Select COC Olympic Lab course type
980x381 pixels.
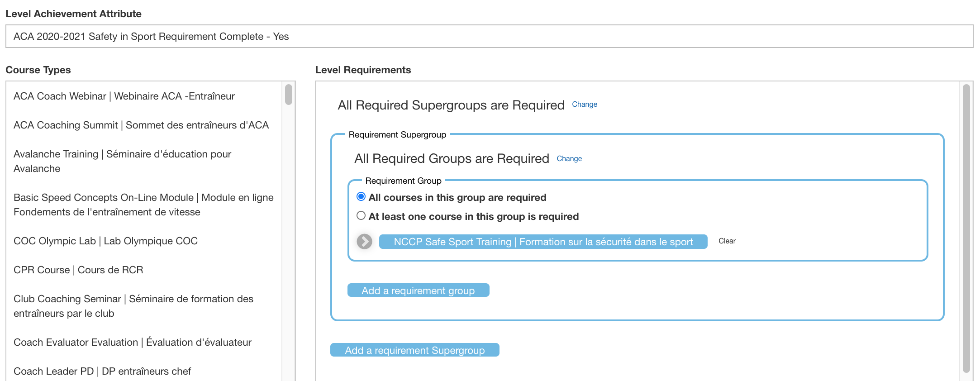(x=105, y=241)
